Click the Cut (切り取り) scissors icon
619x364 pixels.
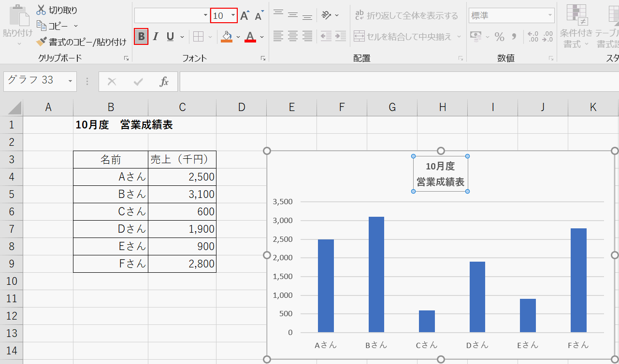click(x=41, y=10)
